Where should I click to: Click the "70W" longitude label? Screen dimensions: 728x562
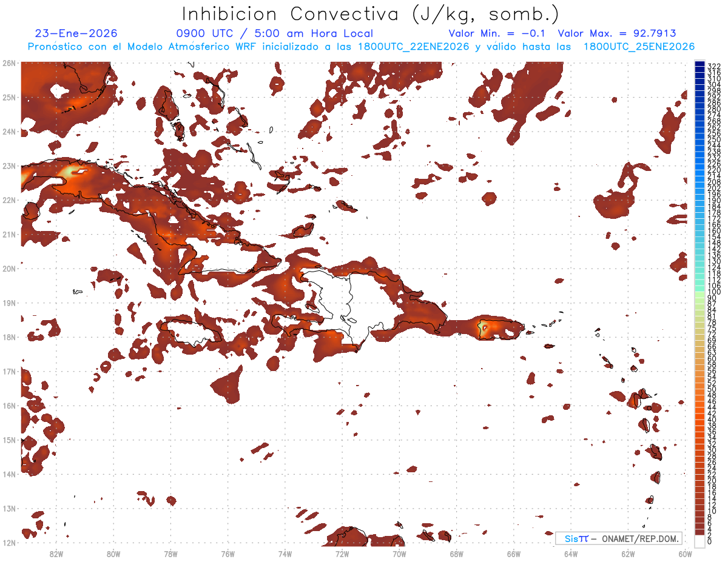pyautogui.click(x=399, y=553)
